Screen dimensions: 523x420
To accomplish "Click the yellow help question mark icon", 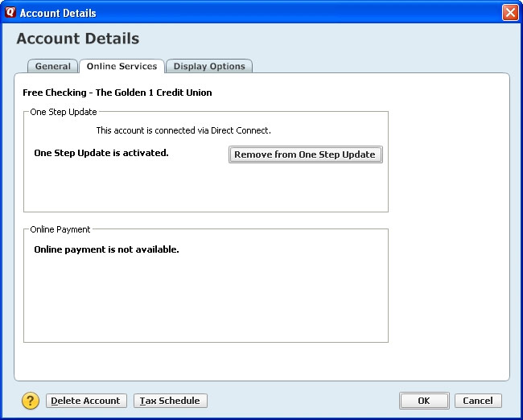I will [x=31, y=401].
